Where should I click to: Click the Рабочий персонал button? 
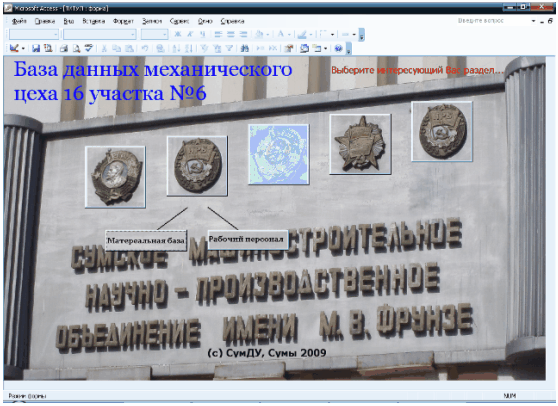(248, 239)
